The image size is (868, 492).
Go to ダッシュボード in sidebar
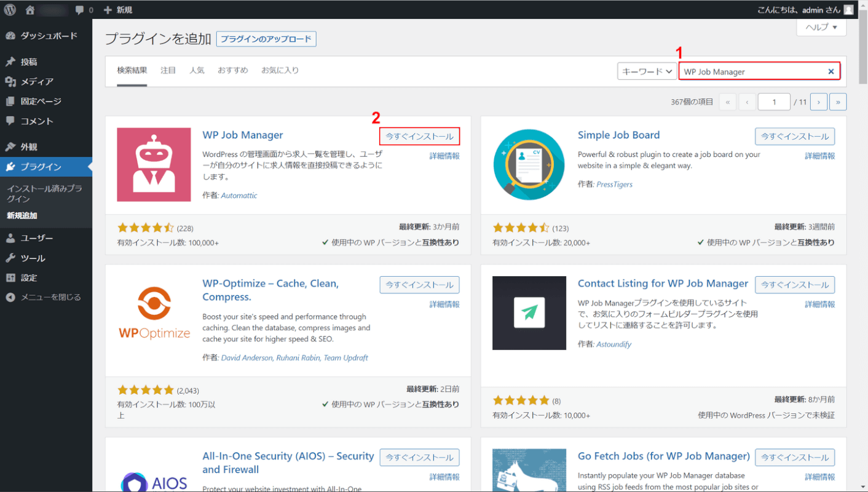[46, 36]
